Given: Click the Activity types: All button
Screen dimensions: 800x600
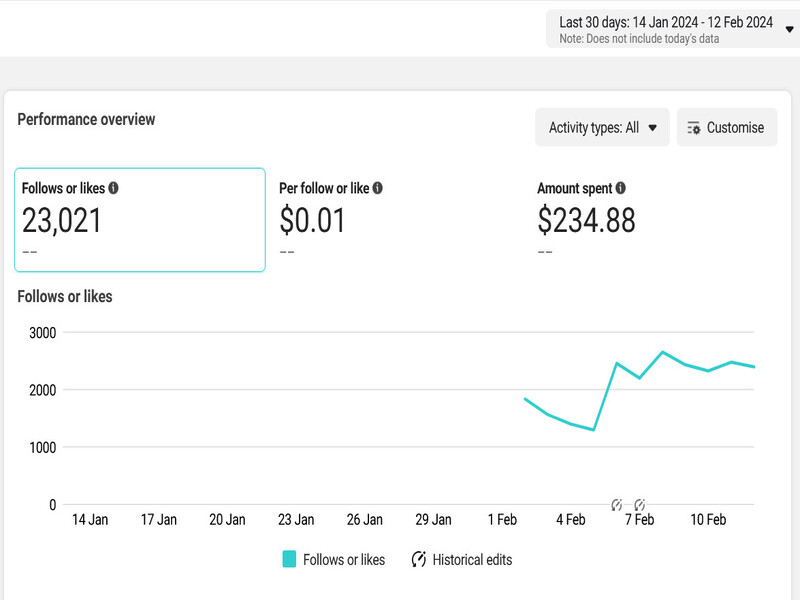Looking at the screenshot, I should 602,127.
